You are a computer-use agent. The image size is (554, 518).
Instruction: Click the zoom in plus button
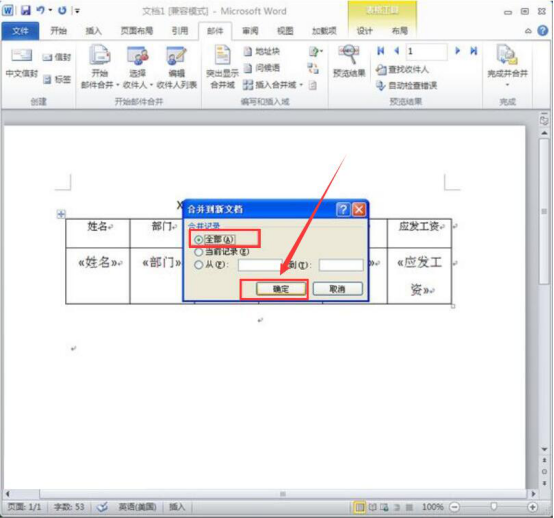coord(532,507)
